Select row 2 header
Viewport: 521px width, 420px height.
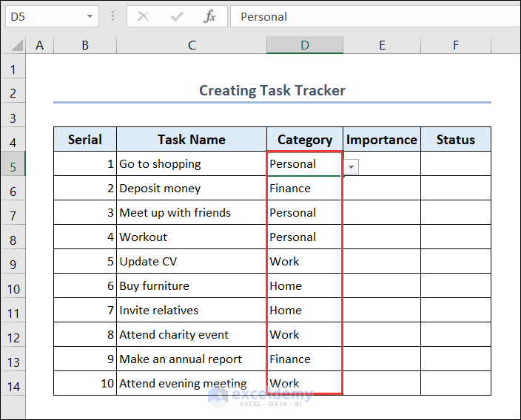pos(13,91)
